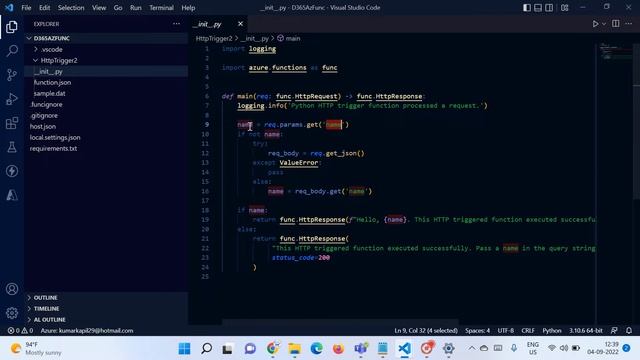This screenshot has height=360, width=640.
Task: Open the lightning bolt activity bar view
Action: (x=12, y=171)
